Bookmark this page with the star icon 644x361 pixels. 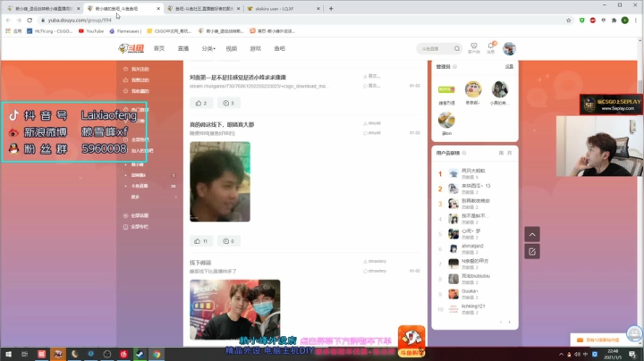(x=569, y=20)
